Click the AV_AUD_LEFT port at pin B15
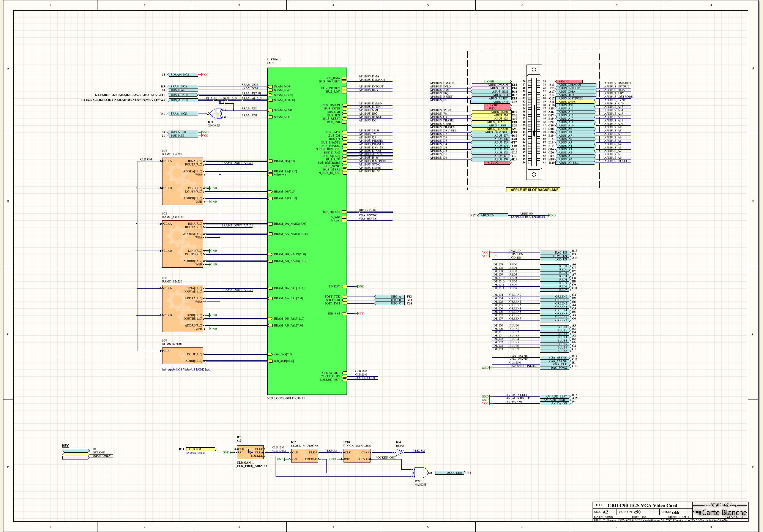The width and height of the screenshot is (763, 532). point(555,396)
